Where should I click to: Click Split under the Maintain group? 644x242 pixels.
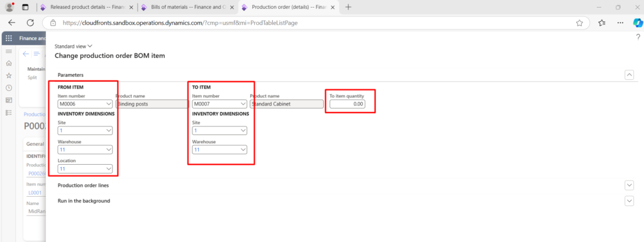(x=32, y=77)
